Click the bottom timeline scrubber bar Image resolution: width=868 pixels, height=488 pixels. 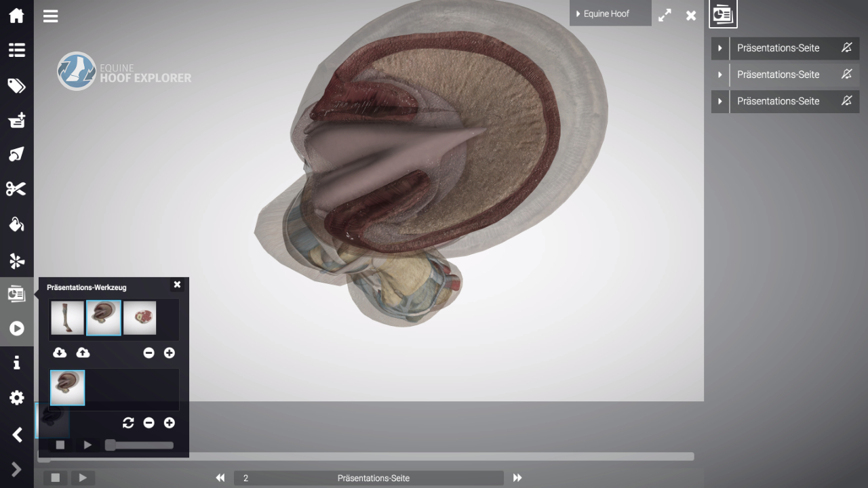[366, 457]
